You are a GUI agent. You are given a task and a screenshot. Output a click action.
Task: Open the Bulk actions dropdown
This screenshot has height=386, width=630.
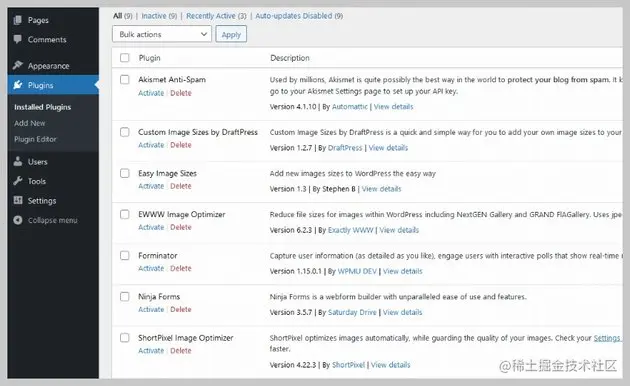(x=162, y=34)
